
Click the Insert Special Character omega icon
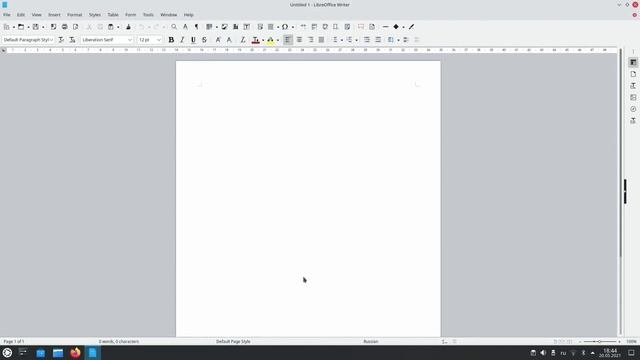(x=285, y=27)
